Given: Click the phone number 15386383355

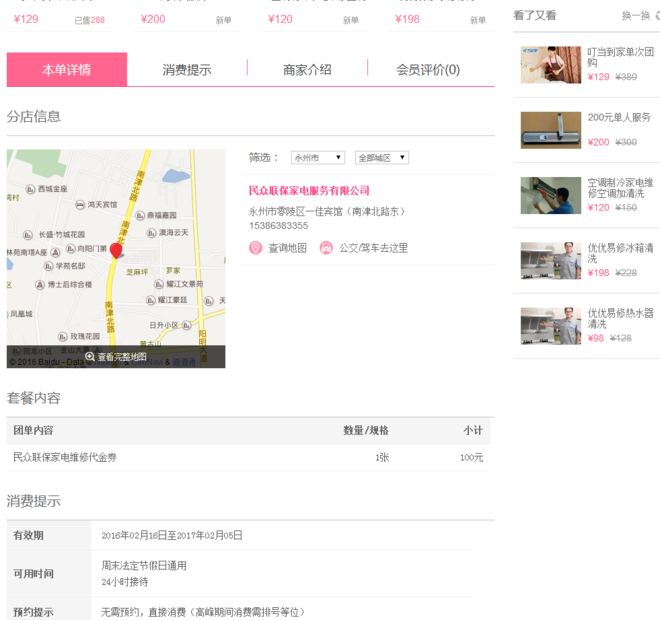Looking at the screenshot, I should click(x=279, y=226).
